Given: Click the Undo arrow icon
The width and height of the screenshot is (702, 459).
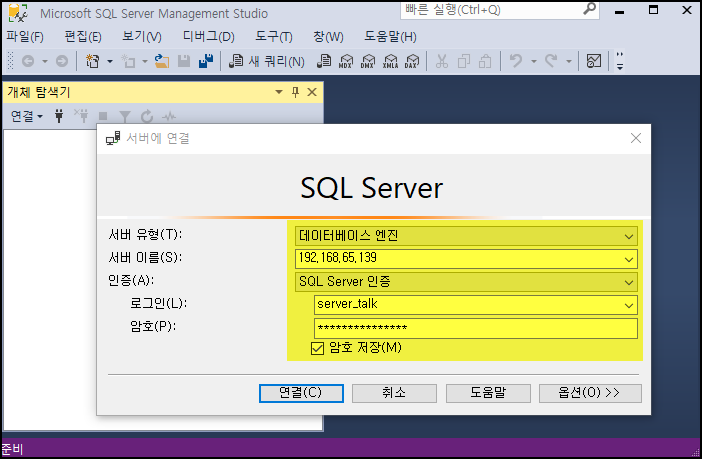Looking at the screenshot, I should (x=516, y=61).
